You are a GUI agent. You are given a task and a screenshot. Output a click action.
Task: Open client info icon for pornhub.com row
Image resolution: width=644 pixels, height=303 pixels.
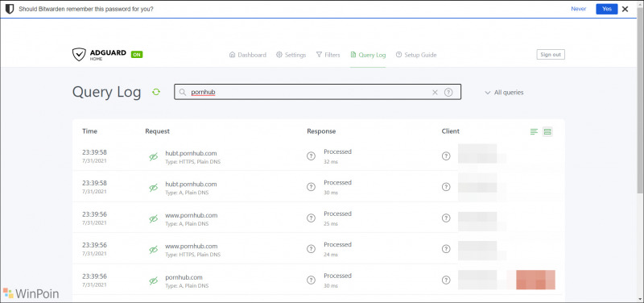pos(446,280)
